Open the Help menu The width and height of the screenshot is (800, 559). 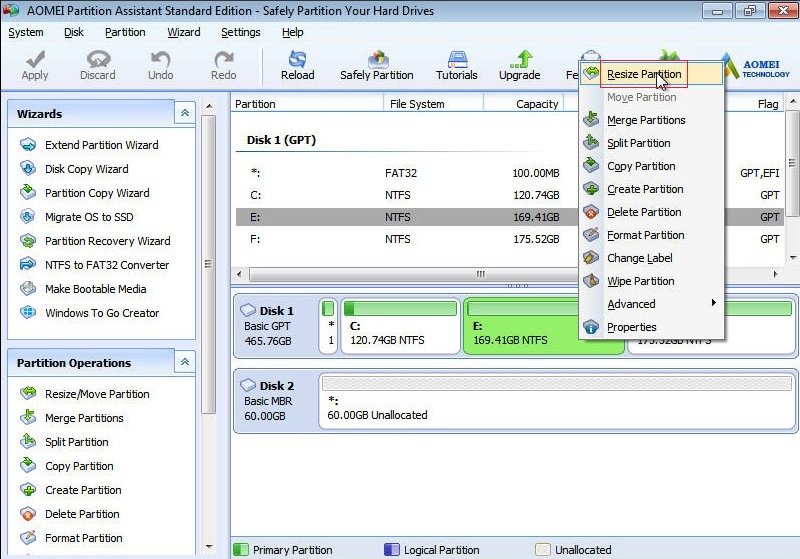pyautogui.click(x=292, y=32)
